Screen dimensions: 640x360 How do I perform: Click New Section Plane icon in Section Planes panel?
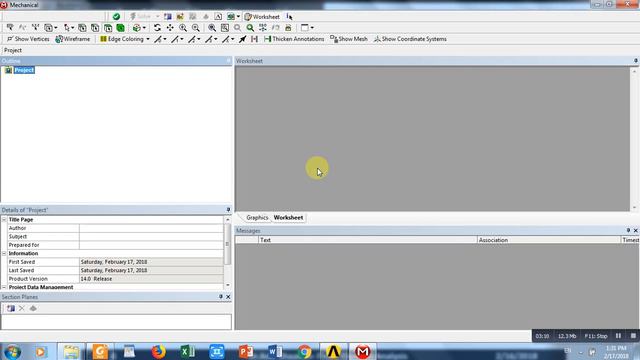11,308
